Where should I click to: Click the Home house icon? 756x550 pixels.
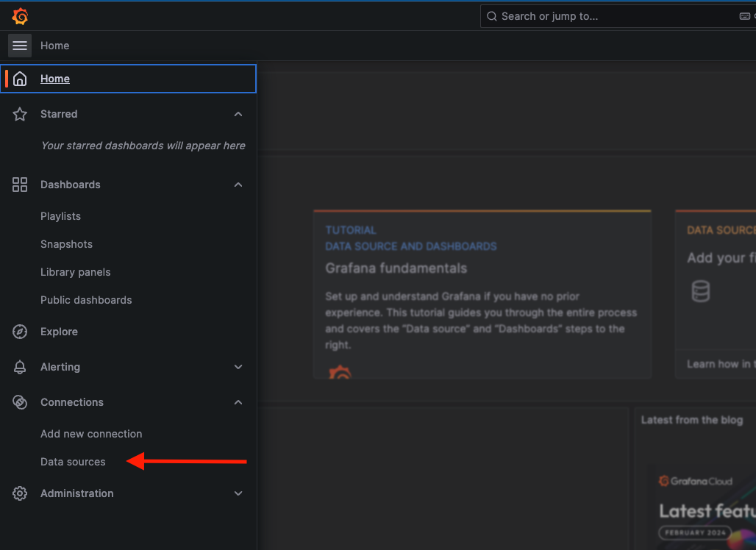click(x=20, y=79)
